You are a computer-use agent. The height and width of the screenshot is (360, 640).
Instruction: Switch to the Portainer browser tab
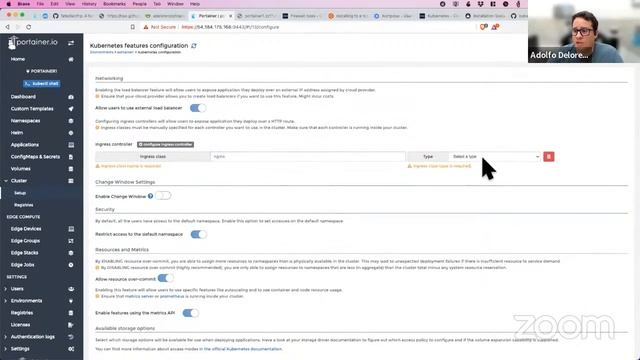coord(211,16)
